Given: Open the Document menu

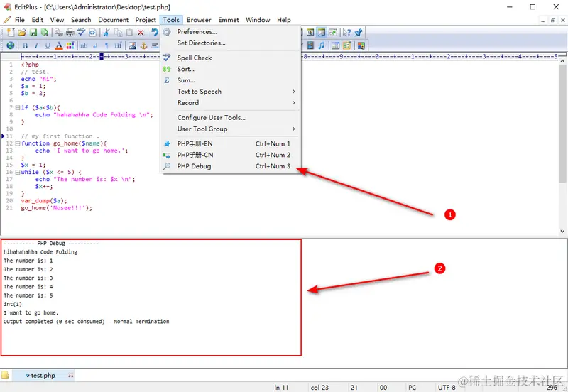Looking at the screenshot, I should click(x=114, y=20).
